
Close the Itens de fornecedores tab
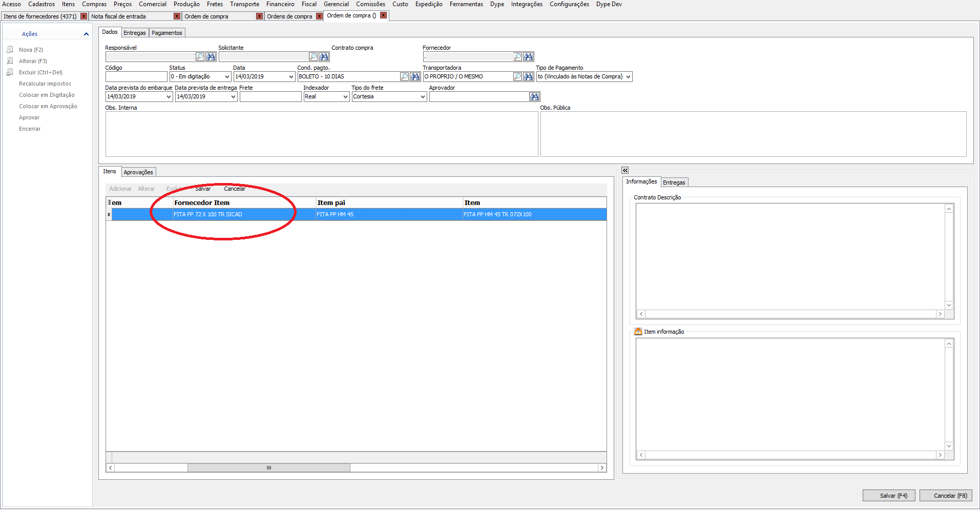84,16
